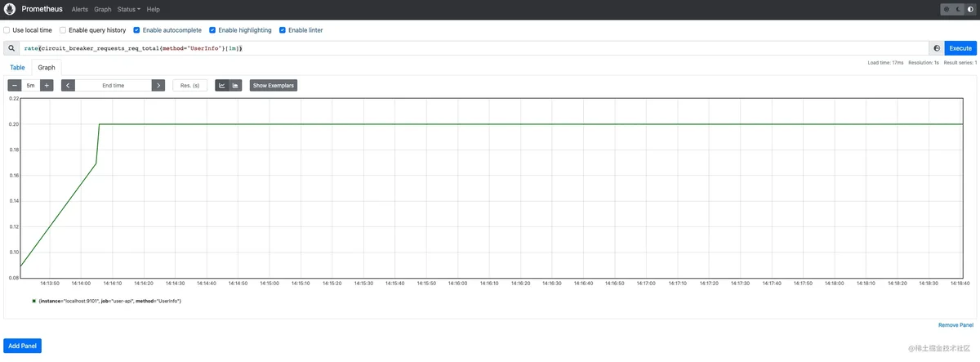Click the search magnifier icon
980x362 pixels.
pos(12,48)
